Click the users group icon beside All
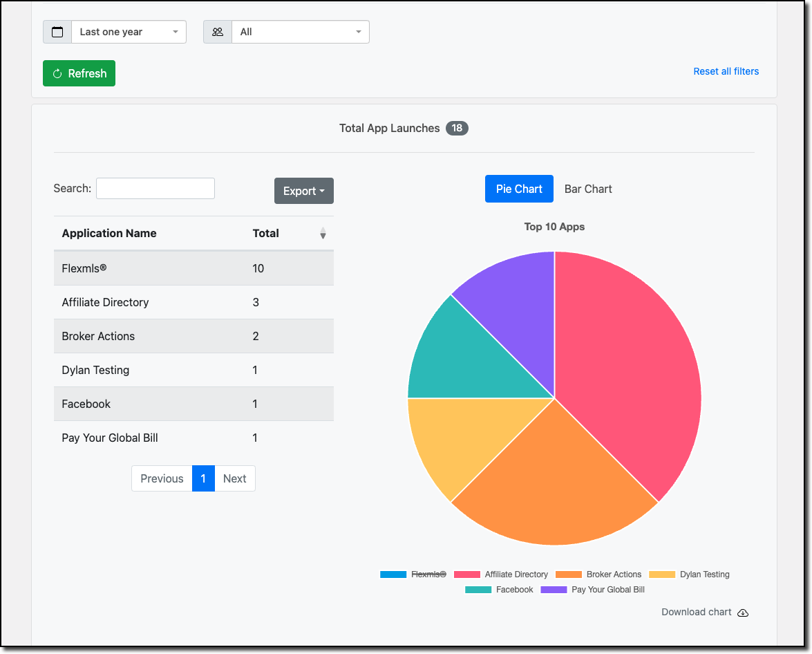Screen dimensions: 812x654 (x=218, y=32)
